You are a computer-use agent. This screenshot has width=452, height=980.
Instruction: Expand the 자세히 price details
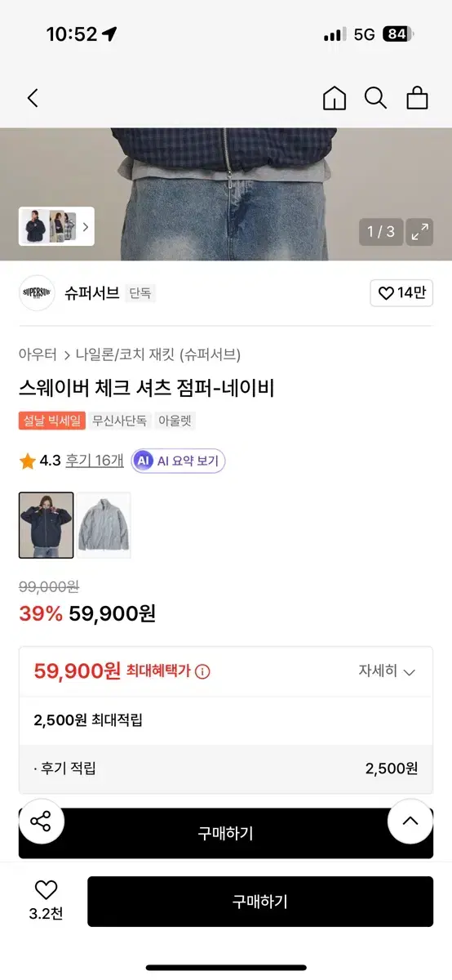(387, 671)
